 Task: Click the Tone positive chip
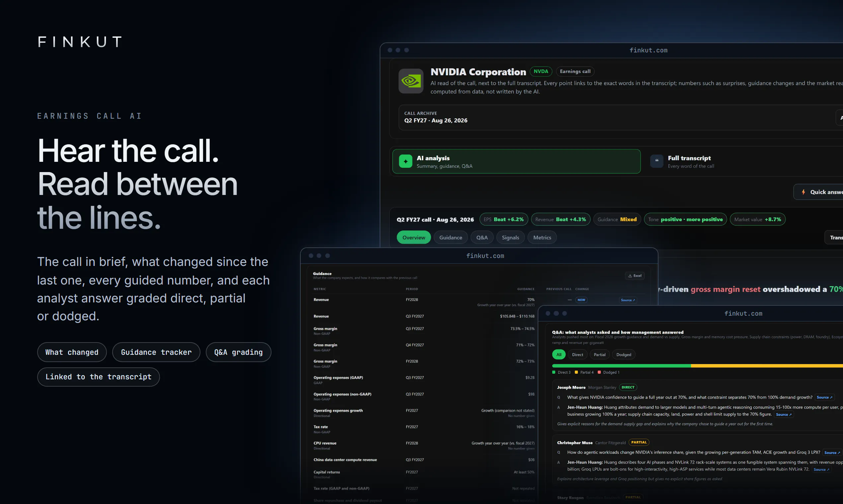click(685, 220)
